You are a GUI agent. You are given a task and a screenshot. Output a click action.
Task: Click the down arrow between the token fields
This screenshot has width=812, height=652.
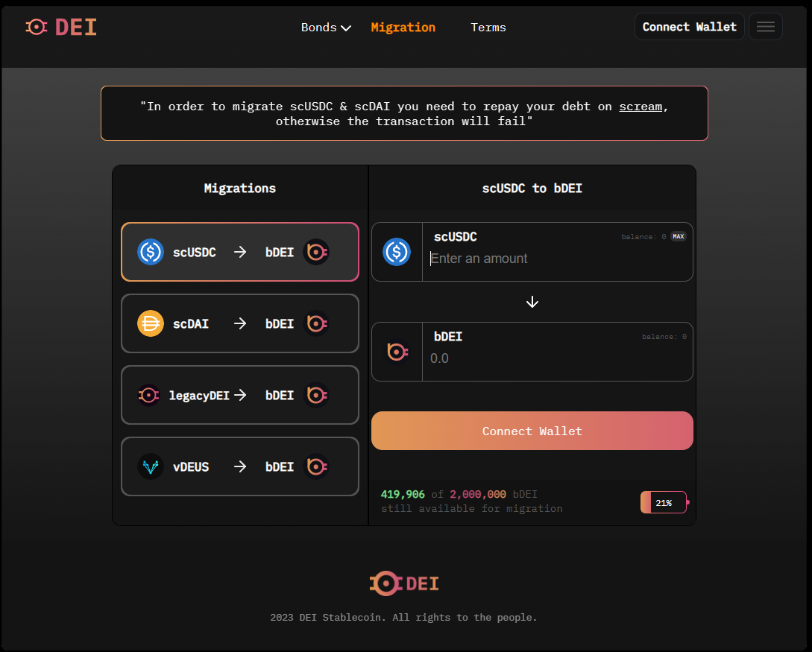pyautogui.click(x=532, y=302)
